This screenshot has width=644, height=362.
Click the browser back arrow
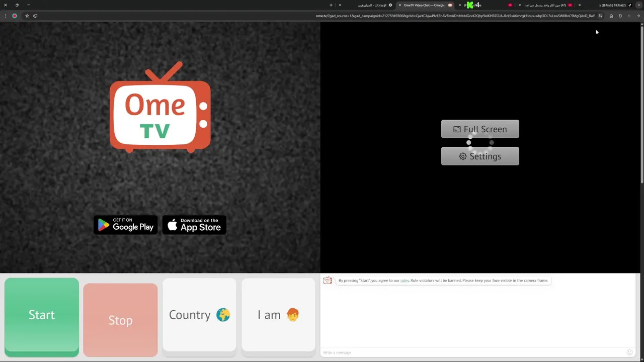[x=638, y=16]
